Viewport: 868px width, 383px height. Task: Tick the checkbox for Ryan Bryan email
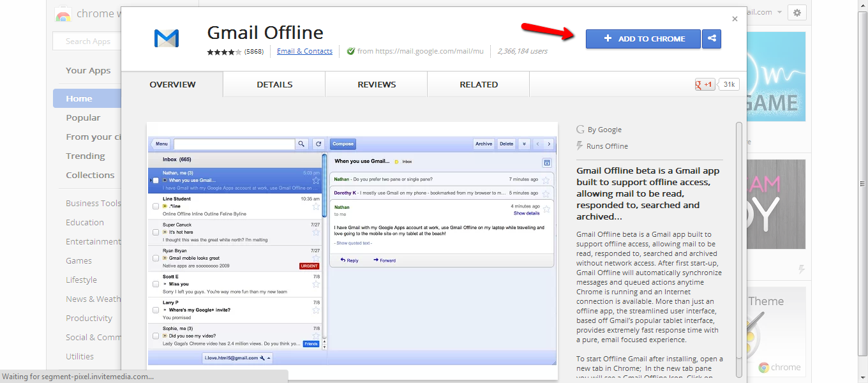point(156,259)
